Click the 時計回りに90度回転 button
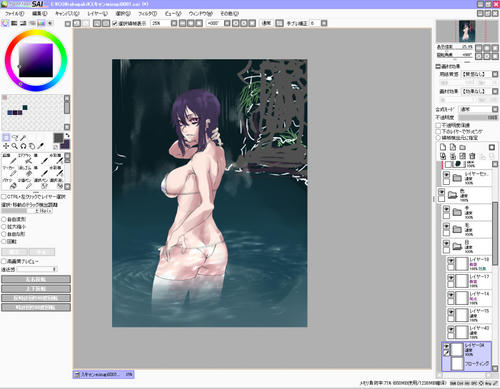The image size is (500, 389). coord(36,307)
